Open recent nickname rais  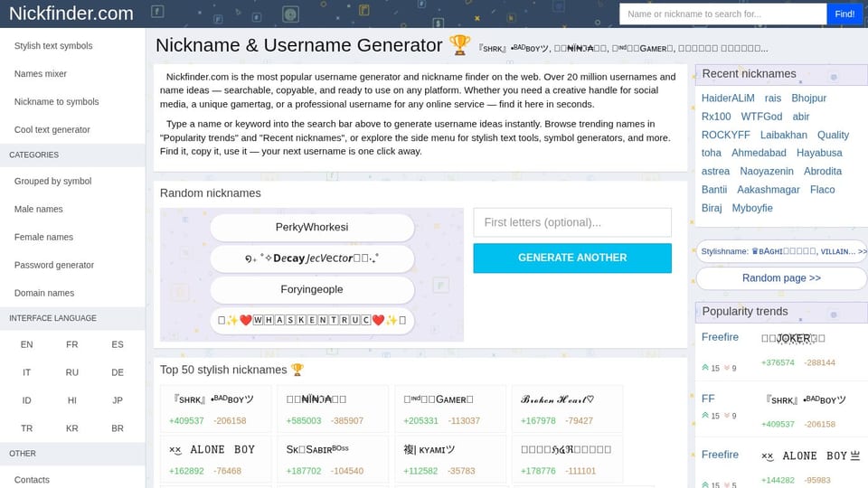[773, 98]
